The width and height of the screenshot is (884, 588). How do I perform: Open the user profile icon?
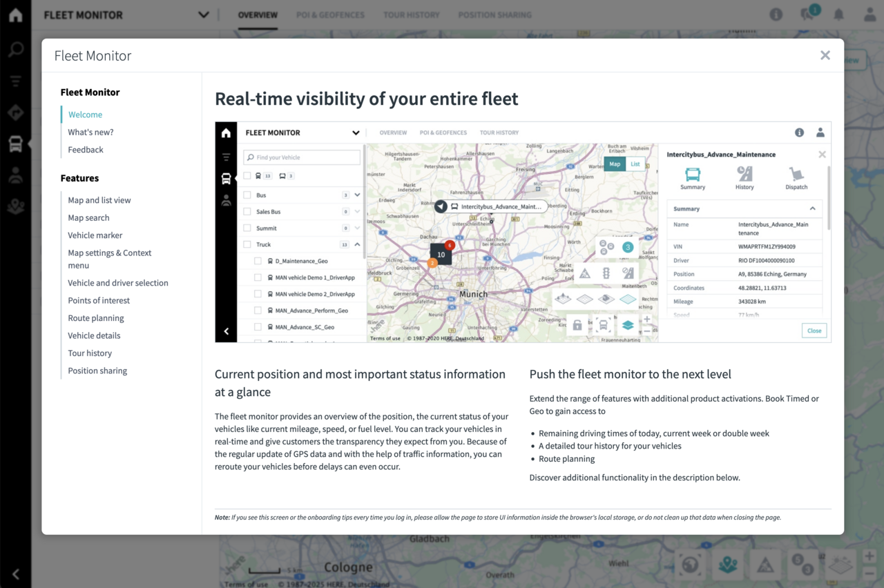[869, 14]
